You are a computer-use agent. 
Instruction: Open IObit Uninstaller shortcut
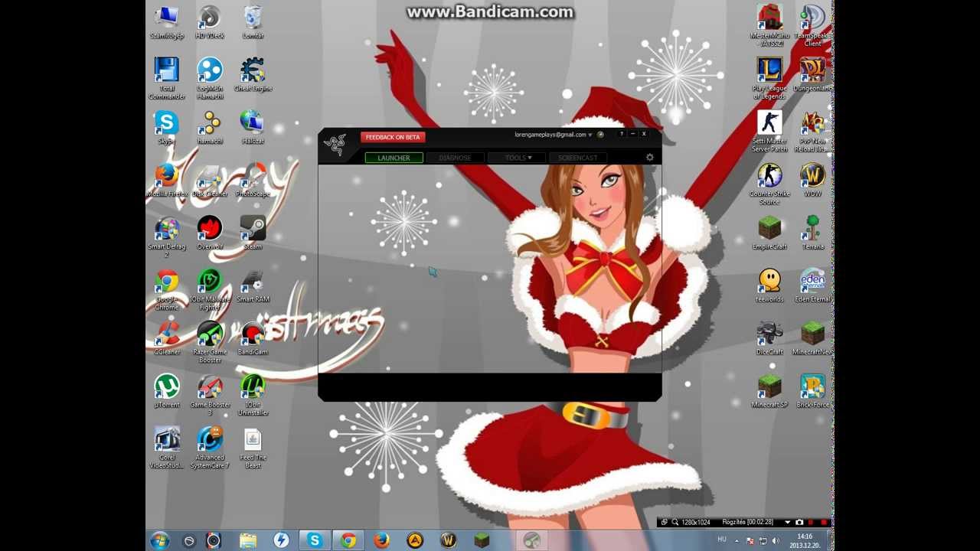(253, 396)
